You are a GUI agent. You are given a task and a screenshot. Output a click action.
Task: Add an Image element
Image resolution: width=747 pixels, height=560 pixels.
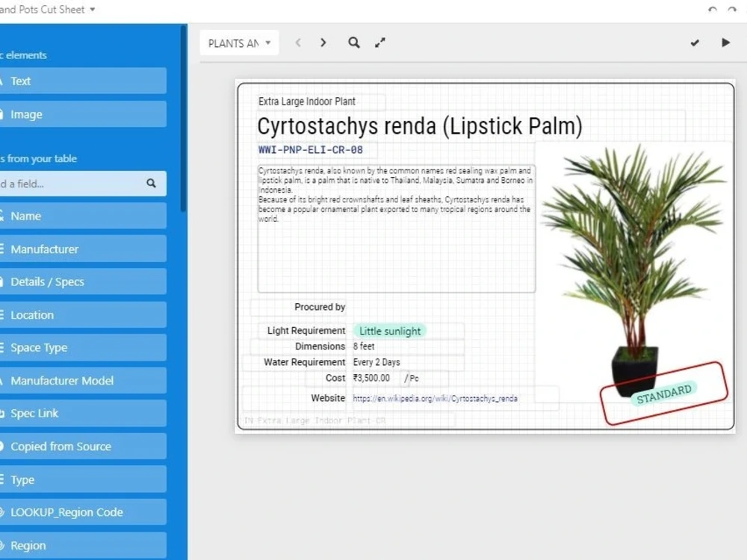point(83,114)
